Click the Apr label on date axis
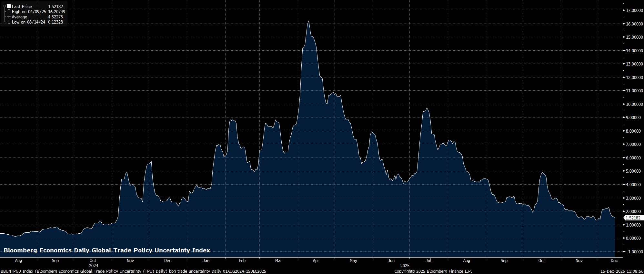The width and height of the screenshot is (644, 274). pos(316,260)
